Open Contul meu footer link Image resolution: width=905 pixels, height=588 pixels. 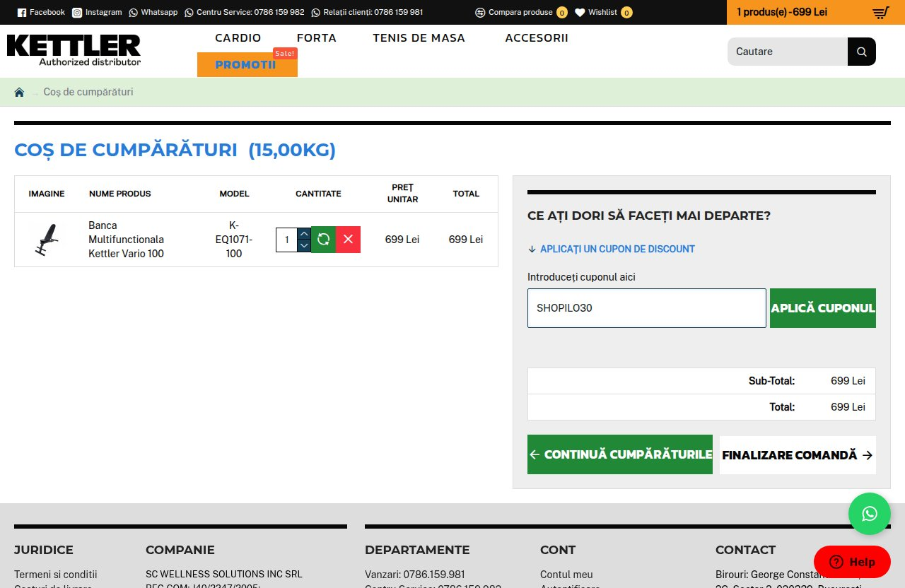pos(566,575)
